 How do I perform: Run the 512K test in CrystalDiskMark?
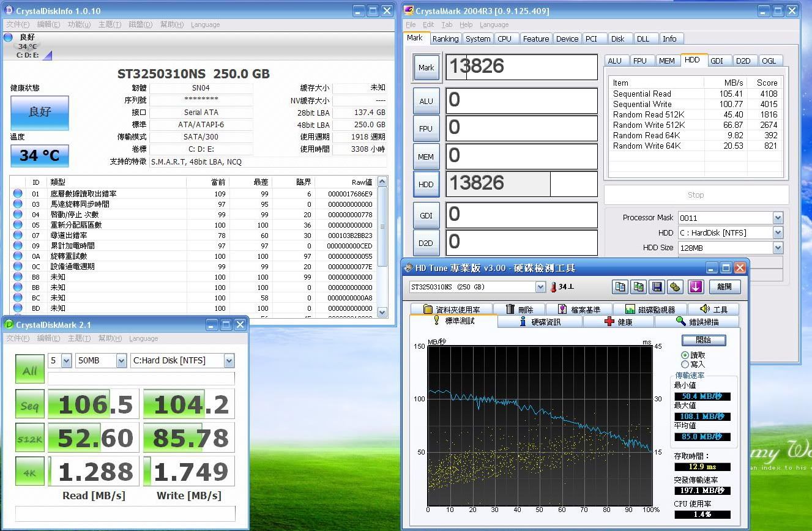click(x=30, y=438)
